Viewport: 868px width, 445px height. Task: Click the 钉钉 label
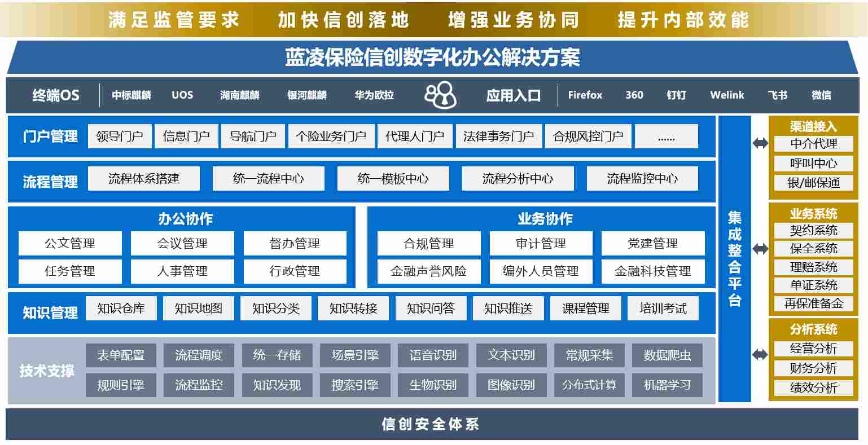point(676,95)
